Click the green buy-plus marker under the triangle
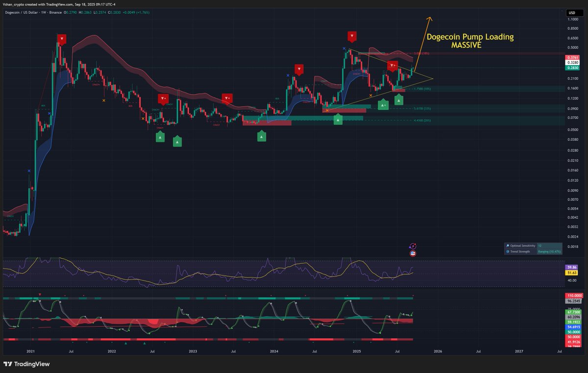 [x=383, y=105]
